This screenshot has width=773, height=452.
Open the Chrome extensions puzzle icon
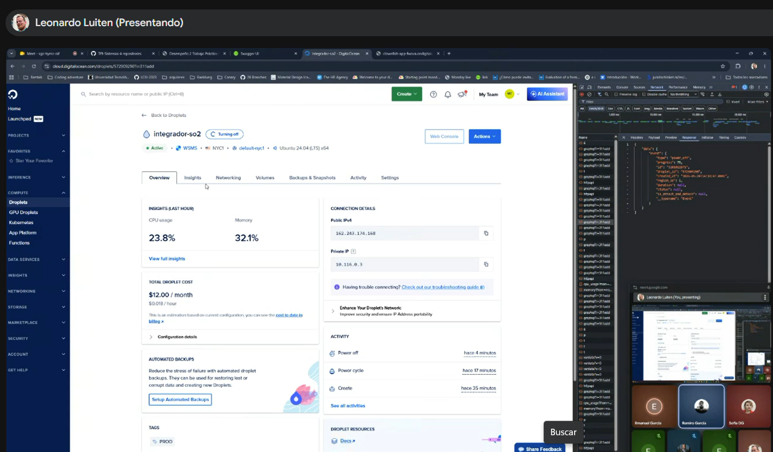[x=738, y=66]
